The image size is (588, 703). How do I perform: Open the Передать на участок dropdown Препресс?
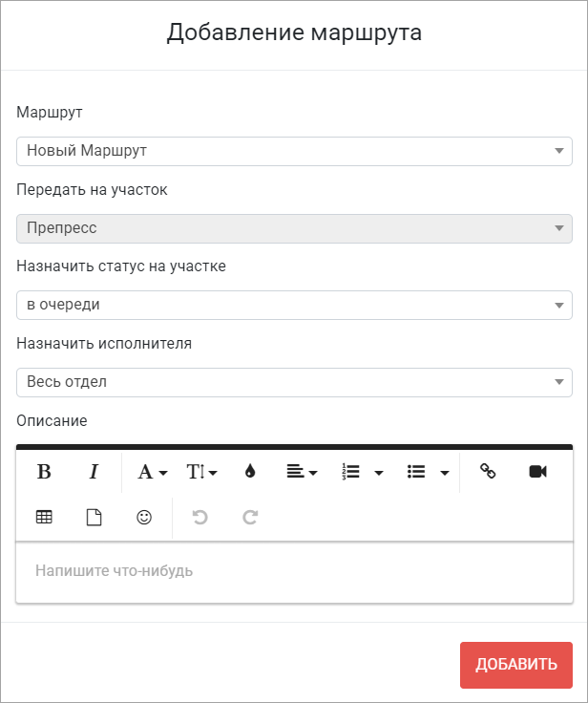pos(294,228)
